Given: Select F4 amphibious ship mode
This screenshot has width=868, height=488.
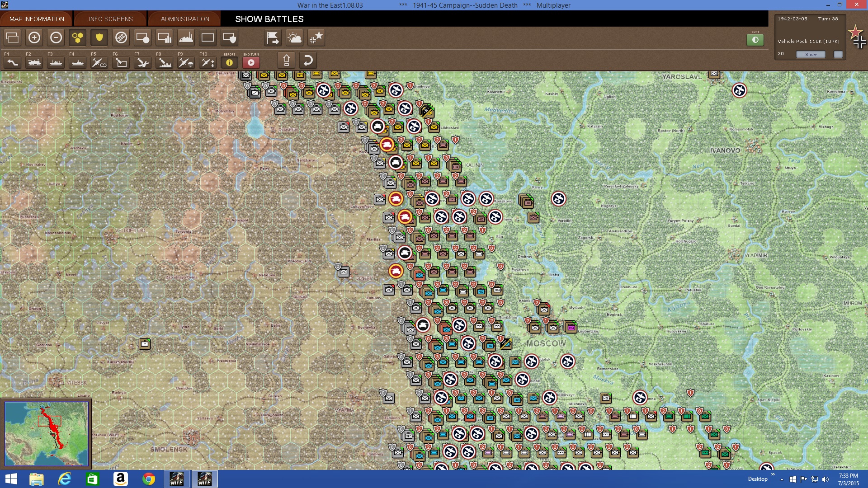Looking at the screenshot, I should [78, 62].
